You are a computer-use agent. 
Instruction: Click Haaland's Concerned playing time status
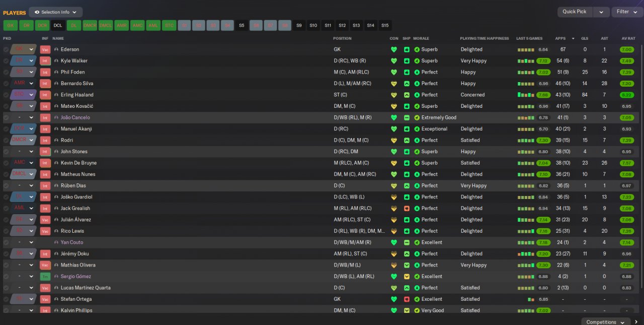[472, 95]
